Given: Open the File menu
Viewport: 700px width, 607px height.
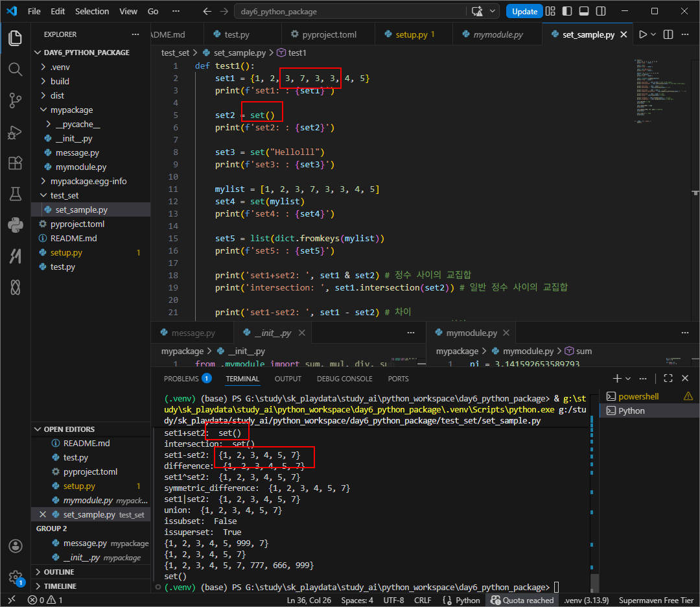Looking at the screenshot, I should click(x=34, y=11).
